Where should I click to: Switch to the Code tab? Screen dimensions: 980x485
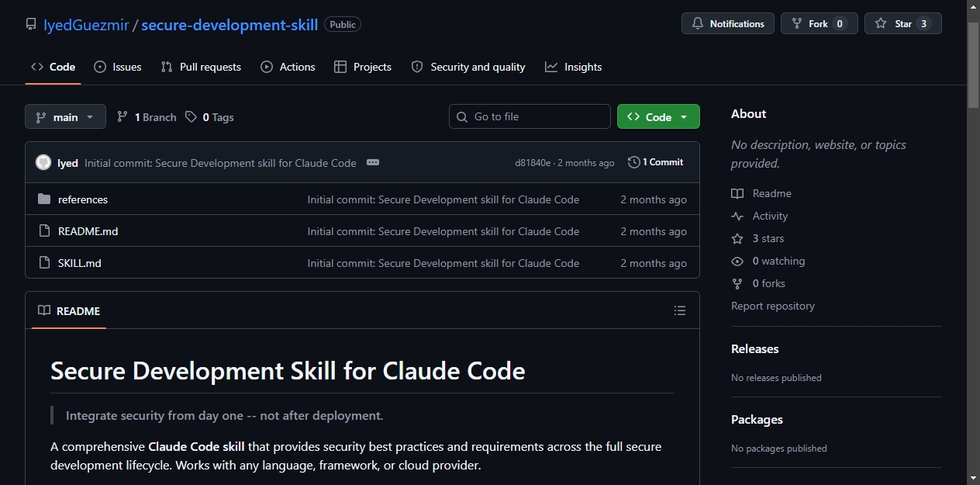tap(53, 67)
